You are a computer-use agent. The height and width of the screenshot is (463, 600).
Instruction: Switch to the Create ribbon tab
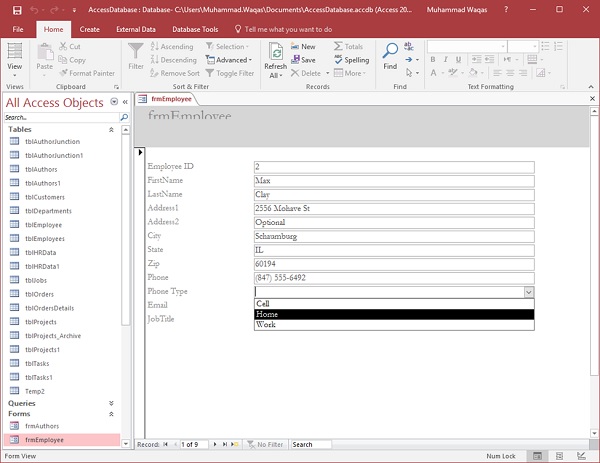click(x=89, y=30)
